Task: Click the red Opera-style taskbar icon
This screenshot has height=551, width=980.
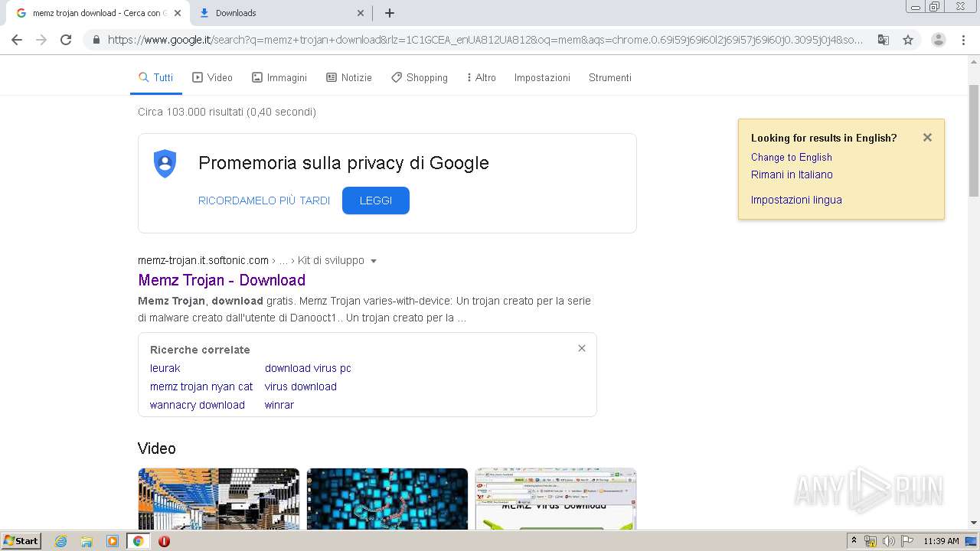Action: click(164, 541)
